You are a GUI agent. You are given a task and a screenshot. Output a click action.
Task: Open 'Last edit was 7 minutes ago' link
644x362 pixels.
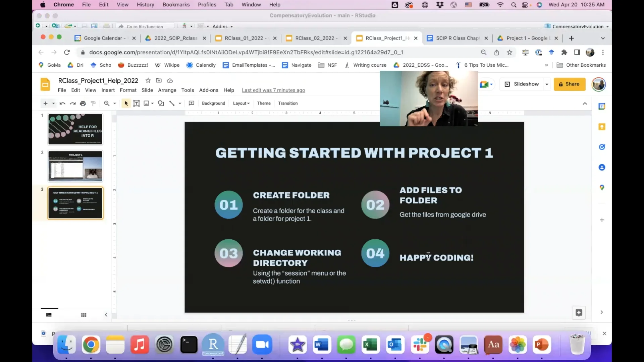(273, 90)
